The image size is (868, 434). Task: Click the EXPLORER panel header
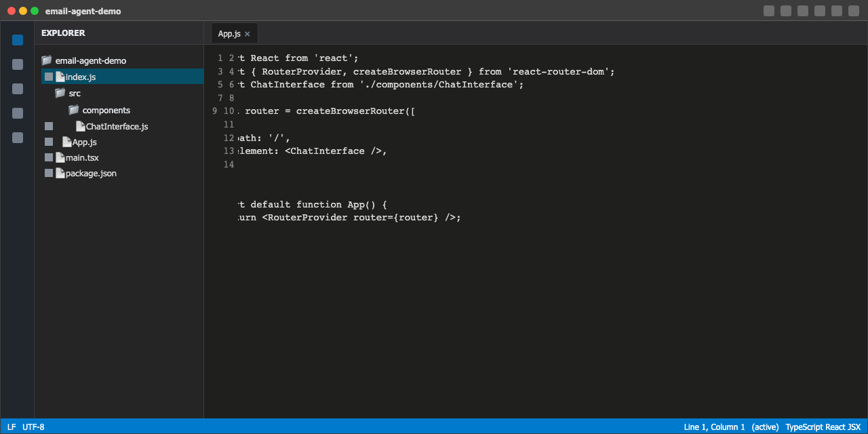(x=63, y=33)
